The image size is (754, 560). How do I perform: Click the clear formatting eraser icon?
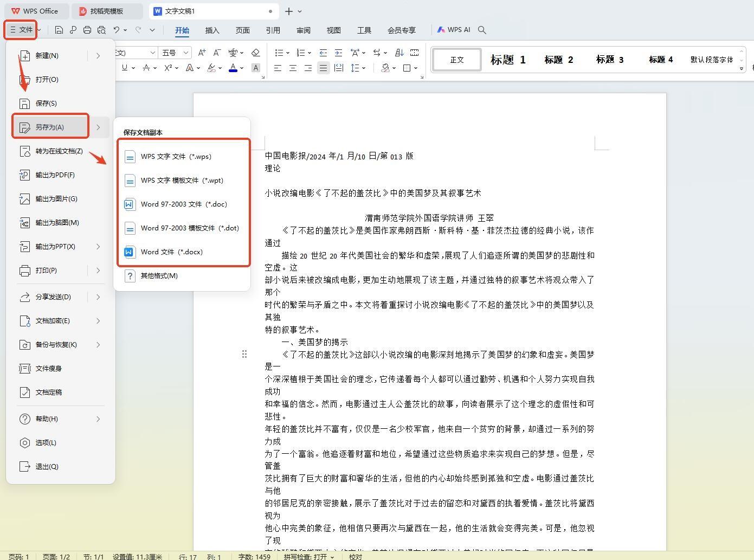(255, 53)
